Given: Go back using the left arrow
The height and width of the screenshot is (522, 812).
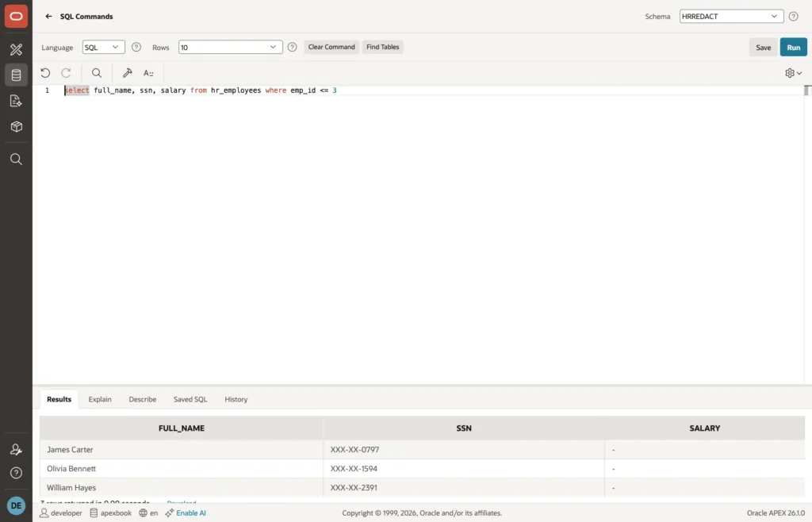Looking at the screenshot, I should point(48,17).
